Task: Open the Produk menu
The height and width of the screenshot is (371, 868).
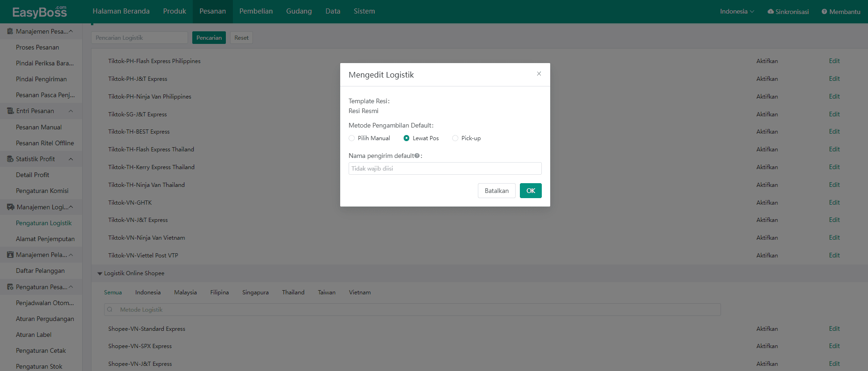Action: [175, 11]
